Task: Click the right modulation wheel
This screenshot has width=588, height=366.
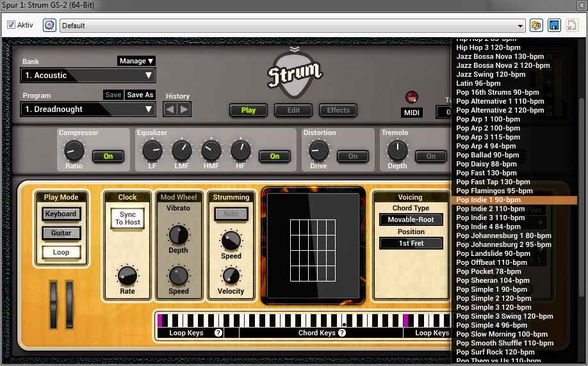Action: [70, 305]
